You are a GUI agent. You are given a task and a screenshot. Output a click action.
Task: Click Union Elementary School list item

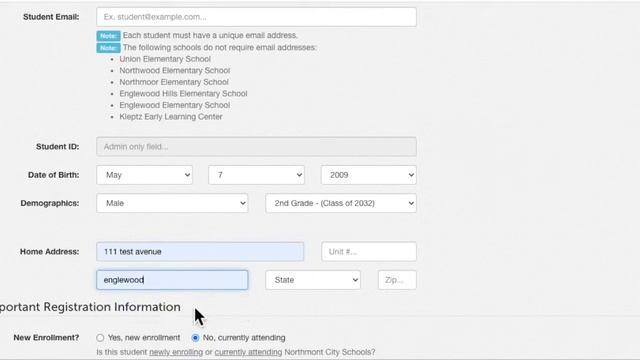pos(165,59)
